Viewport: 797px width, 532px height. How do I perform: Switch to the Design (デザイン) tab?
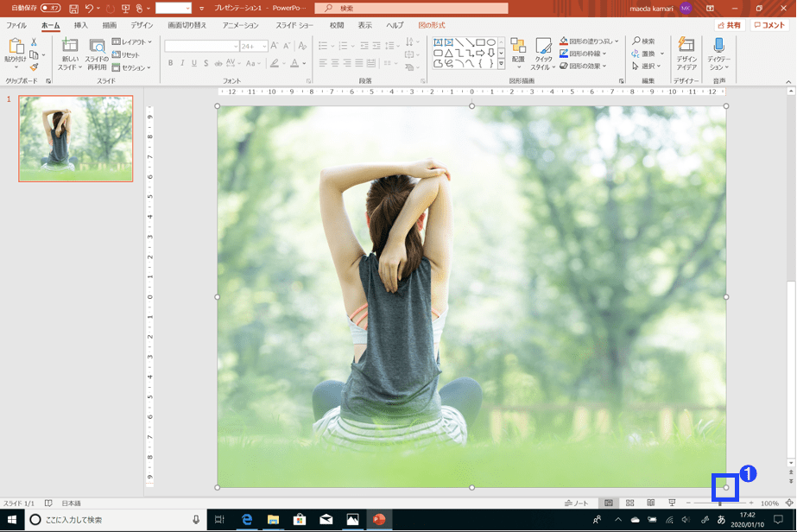coord(142,25)
